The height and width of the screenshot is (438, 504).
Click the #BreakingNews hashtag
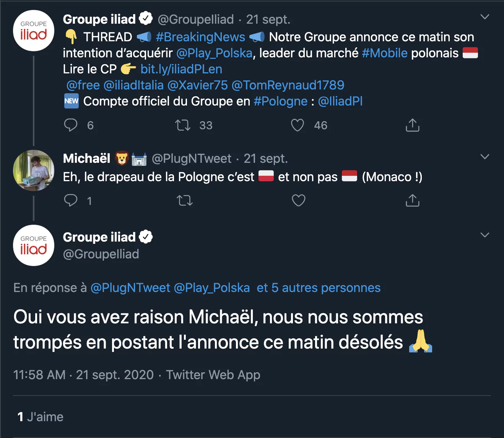(200, 37)
